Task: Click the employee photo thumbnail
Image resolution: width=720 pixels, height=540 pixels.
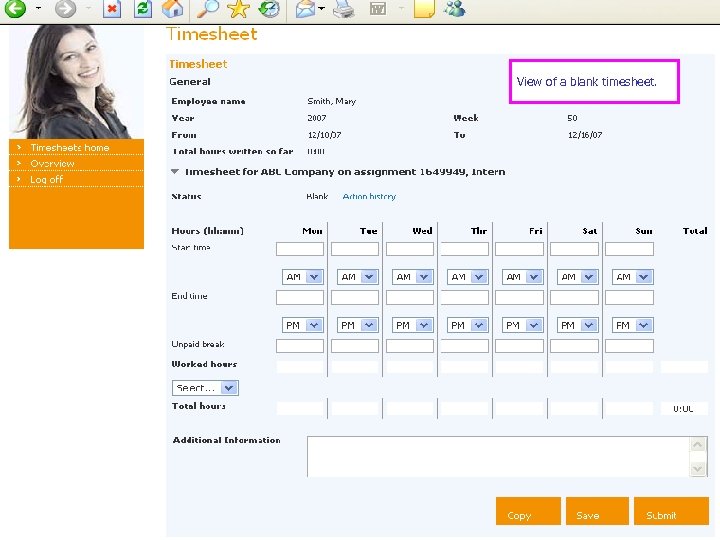Action: 76,82
